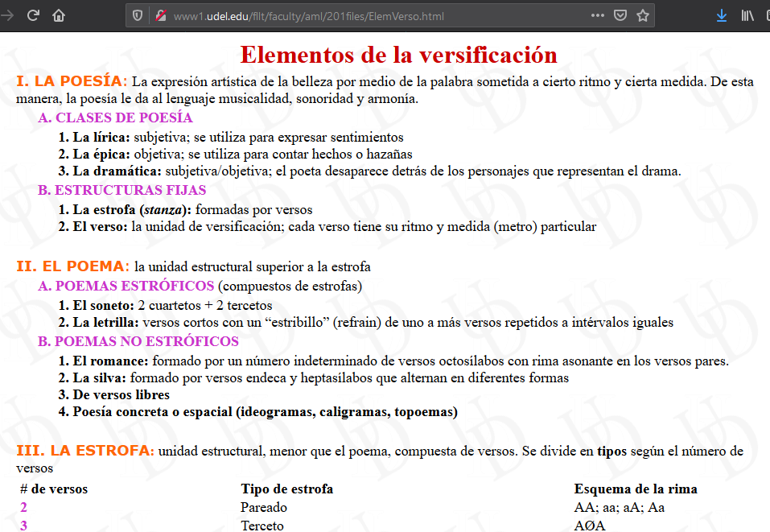770x532 pixels.
Task: Click the 'B. ESTRUCTURAS FIJAS' subheading
Action: tap(121, 191)
